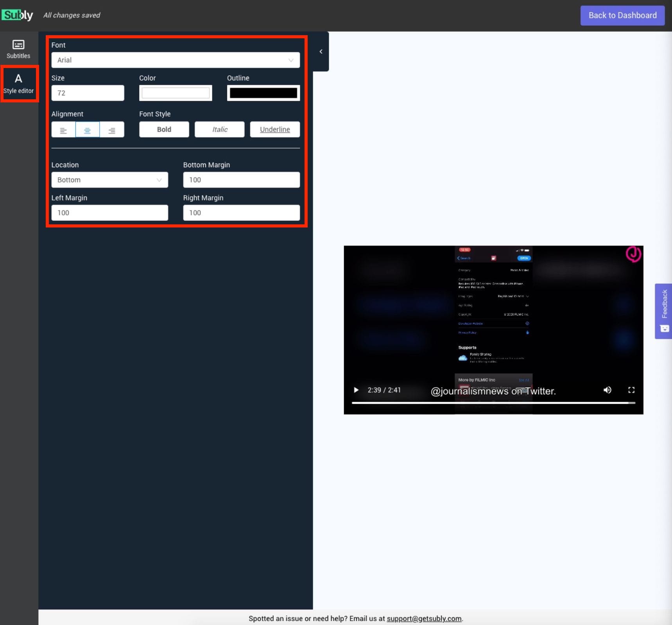Image resolution: width=672 pixels, height=625 pixels.
Task: Open the Subtitles panel
Action: 18,49
